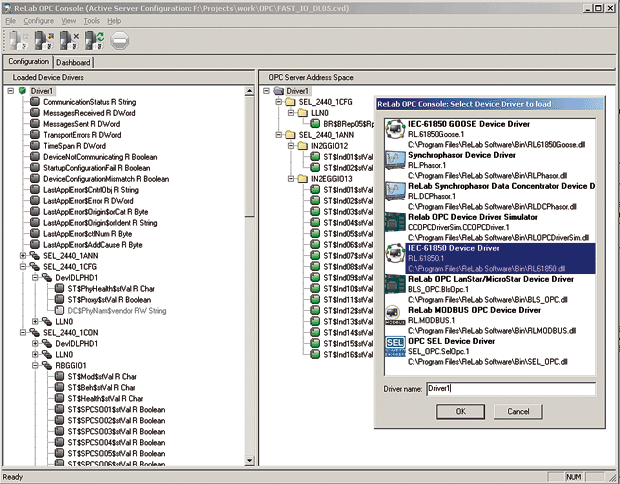
Task: Click the first server toolbar icon
Action: [x=19, y=40]
